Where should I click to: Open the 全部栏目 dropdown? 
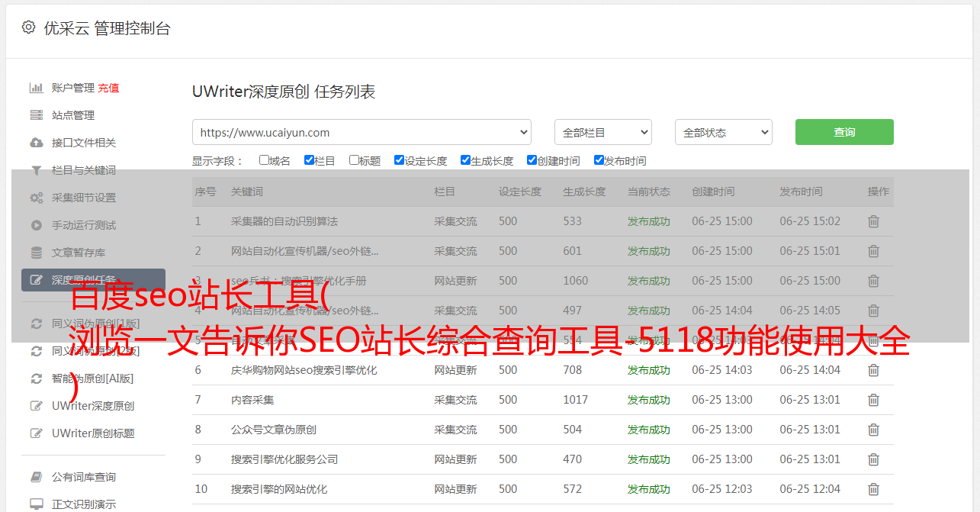[x=603, y=132]
